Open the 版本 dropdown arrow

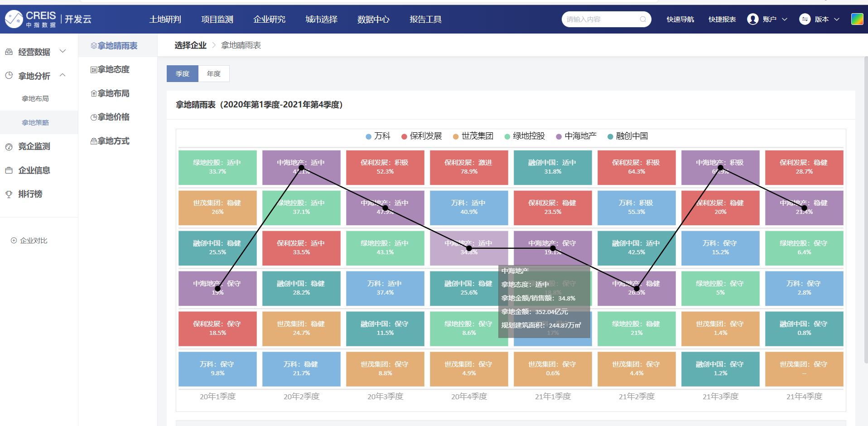point(837,19)
